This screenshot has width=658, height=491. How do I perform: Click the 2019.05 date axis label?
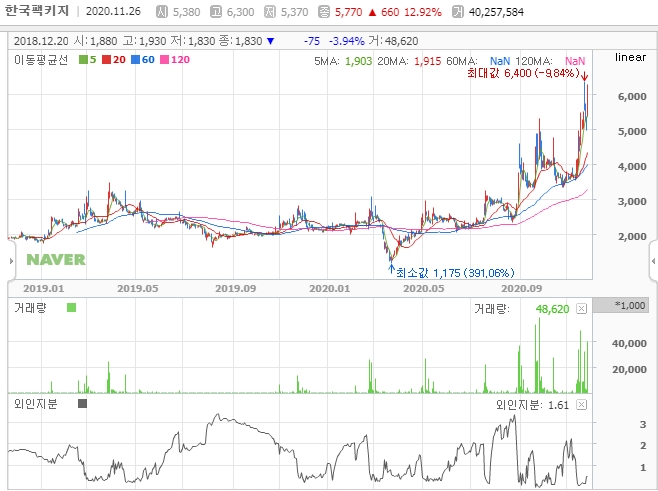coord(138,289)
